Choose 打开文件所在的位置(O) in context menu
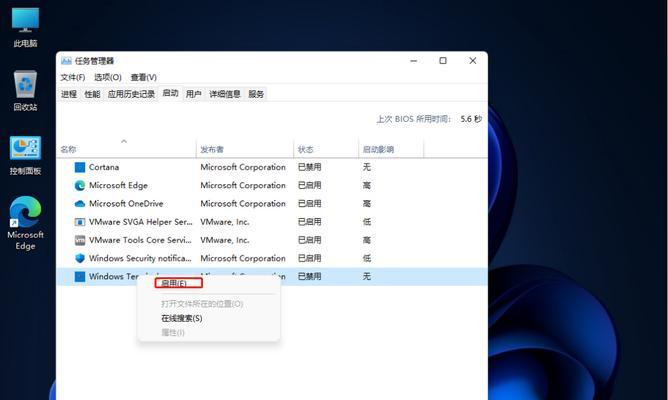Viewport: 668px width, 400px height. pos(202,304)
